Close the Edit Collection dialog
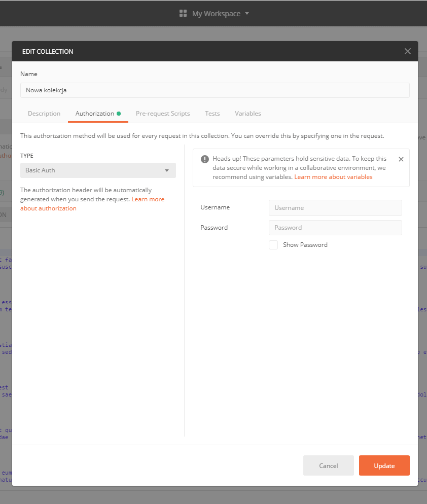 [x=407, y=51]
